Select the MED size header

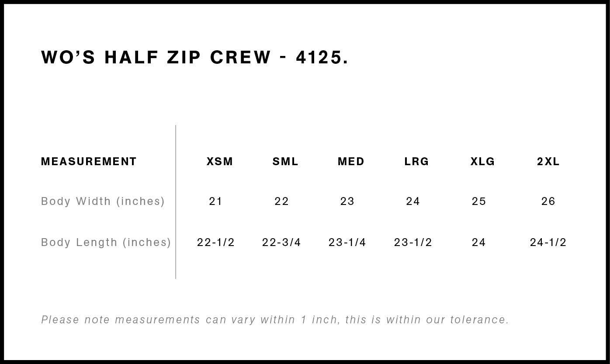(x=351, y=162)
